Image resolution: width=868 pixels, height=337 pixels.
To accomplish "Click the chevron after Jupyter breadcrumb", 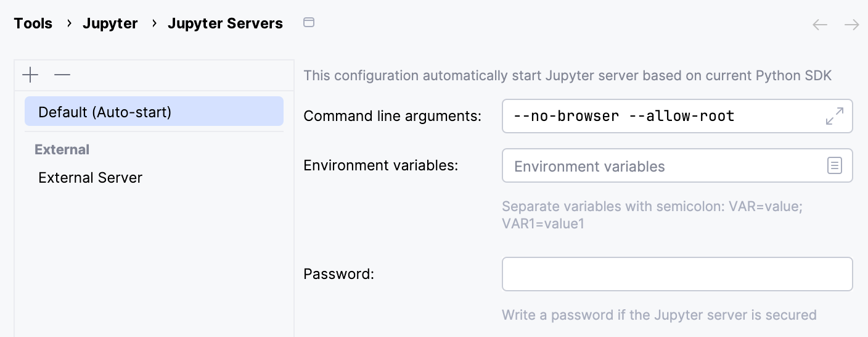I will coord(154,23).
